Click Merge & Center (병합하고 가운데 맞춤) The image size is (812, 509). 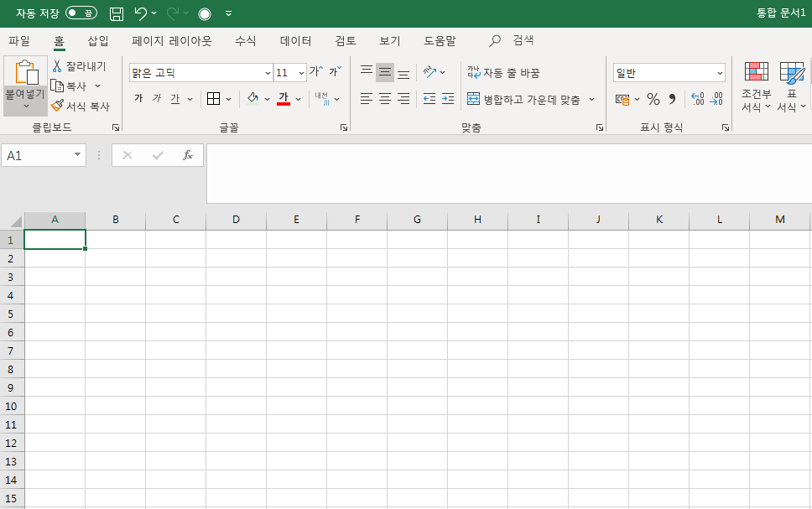click(523, 100)
